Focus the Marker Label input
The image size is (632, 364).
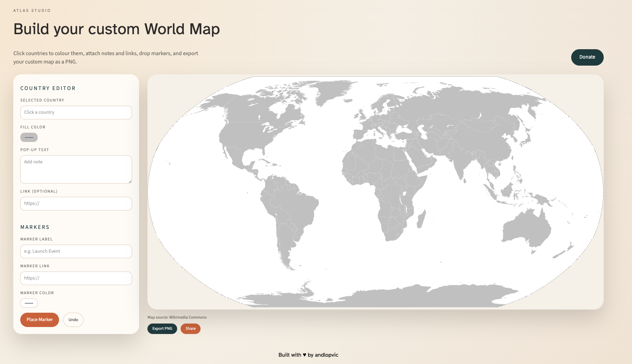point(76,251)
